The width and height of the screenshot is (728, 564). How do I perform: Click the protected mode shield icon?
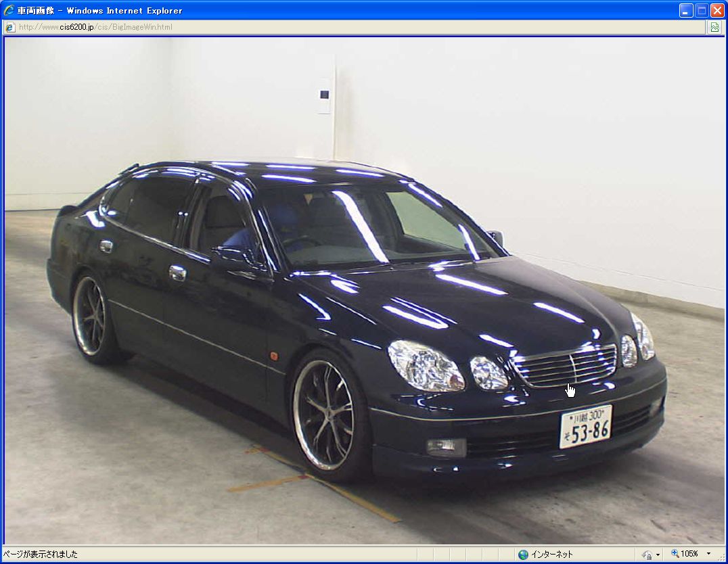pos(647,555)
